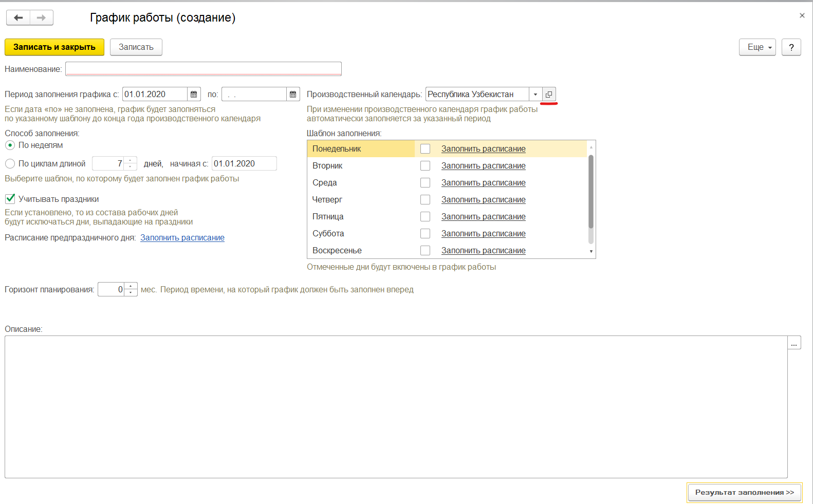Check the Четверг checkbox
The width and height of the screenshot is (813, 504).
(x=425, y=200)
